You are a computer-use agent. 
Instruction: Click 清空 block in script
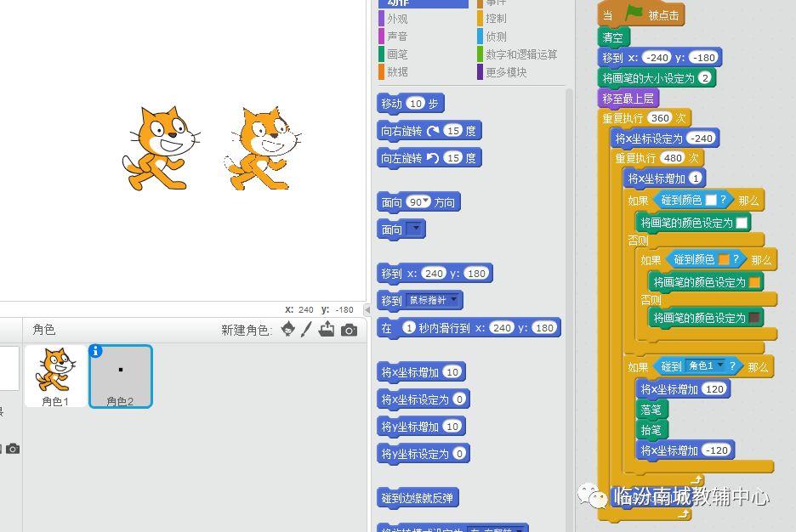613,37
